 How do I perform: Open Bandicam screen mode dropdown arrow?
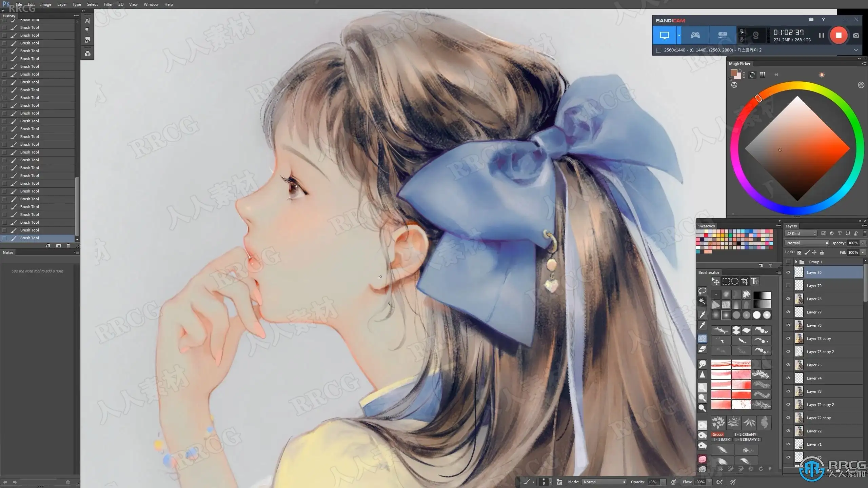point(679,35)
